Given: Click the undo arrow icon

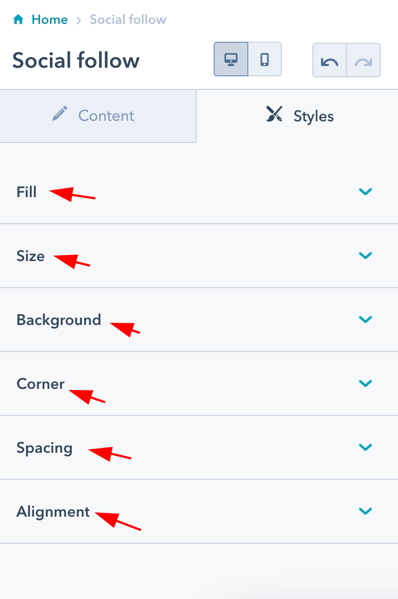Looking at the screenshot, I should tap(329, 61).
